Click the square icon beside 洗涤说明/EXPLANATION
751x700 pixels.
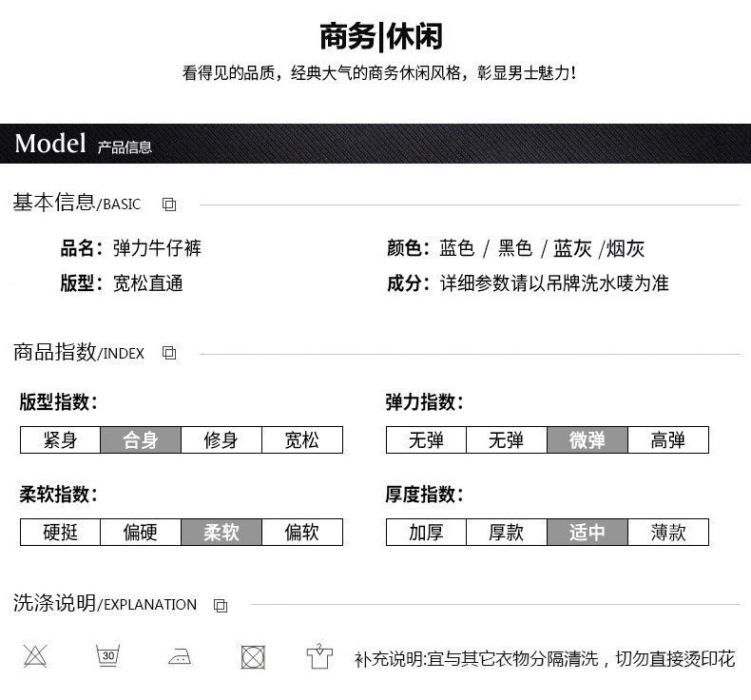tap(221, 605)
